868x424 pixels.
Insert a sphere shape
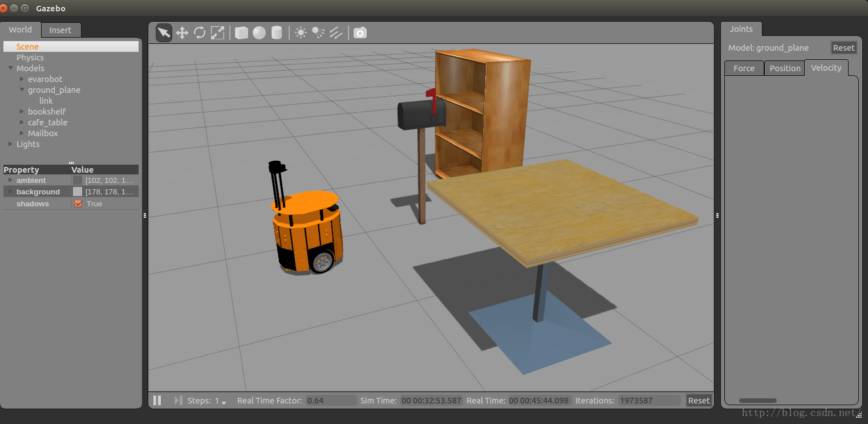click(259, 32)
